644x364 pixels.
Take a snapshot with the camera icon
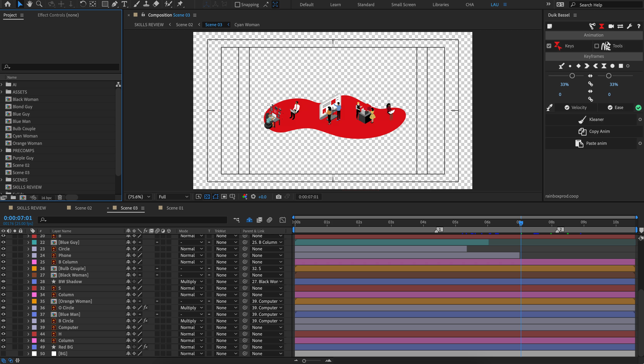(x=279, y=197)
